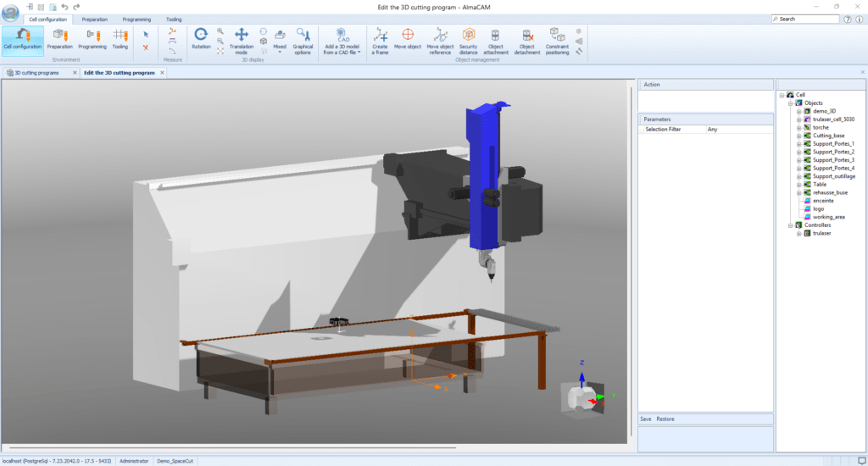Click the Save button in parameters panel
The image size is (868, 466).
pyautogui.click(x=646, y=419)
